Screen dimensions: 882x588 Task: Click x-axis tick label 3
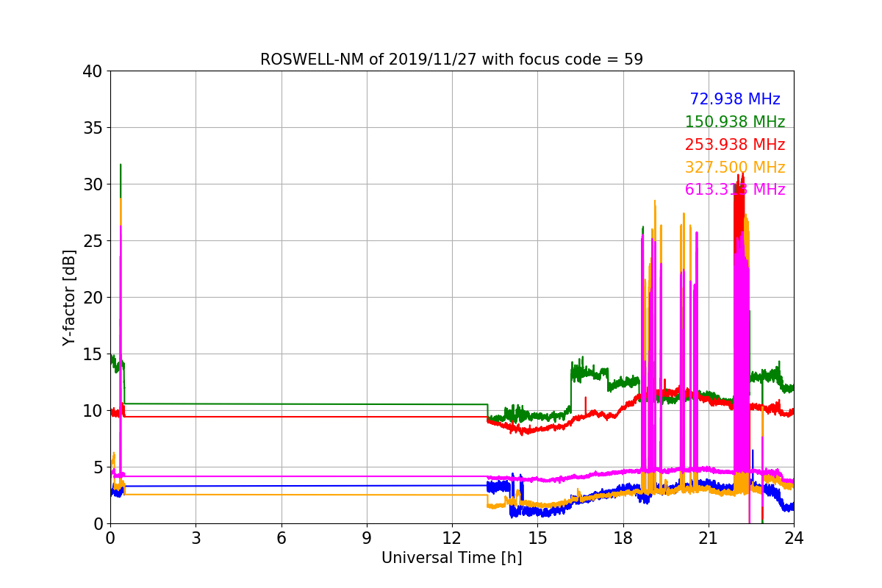pyautogui.click(x=196, y=538)
